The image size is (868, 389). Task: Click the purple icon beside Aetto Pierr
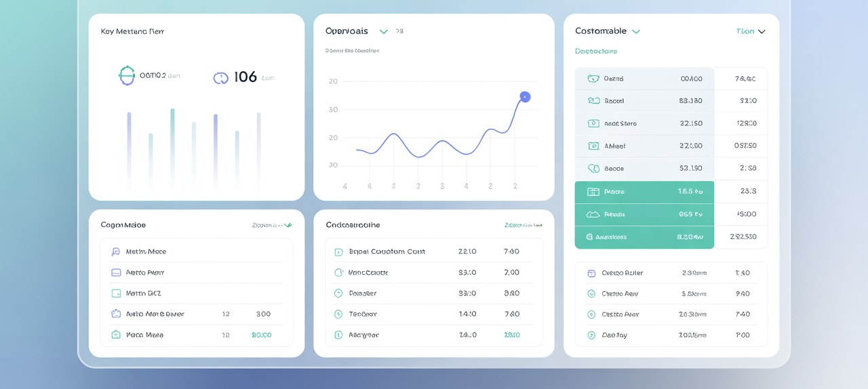point(116,272)
